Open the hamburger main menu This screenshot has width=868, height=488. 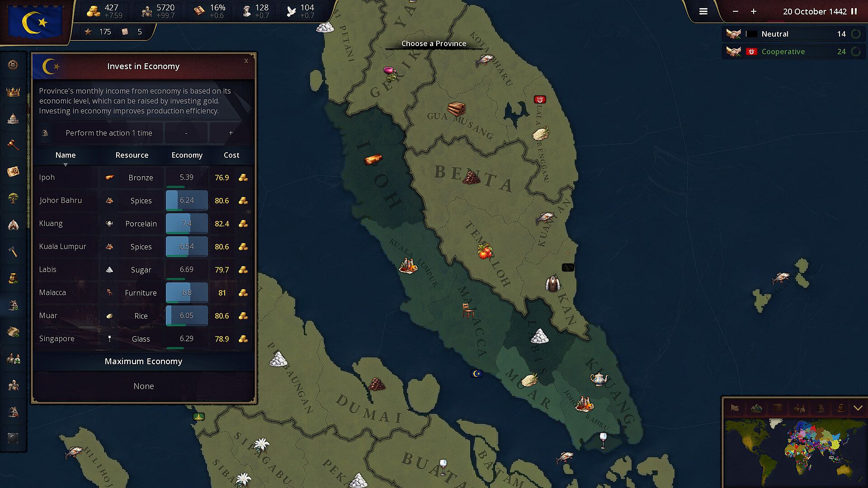tap(703, 11)
